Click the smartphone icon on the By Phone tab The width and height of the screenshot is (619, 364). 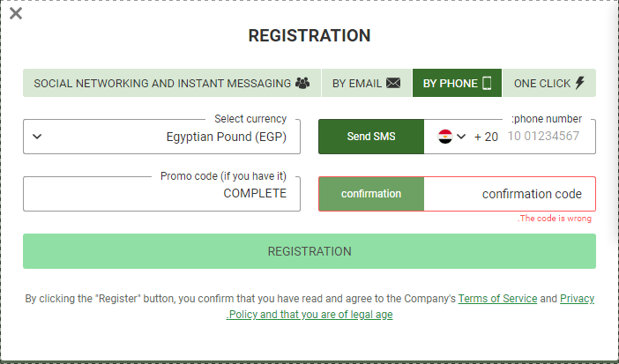pos(487,83)
